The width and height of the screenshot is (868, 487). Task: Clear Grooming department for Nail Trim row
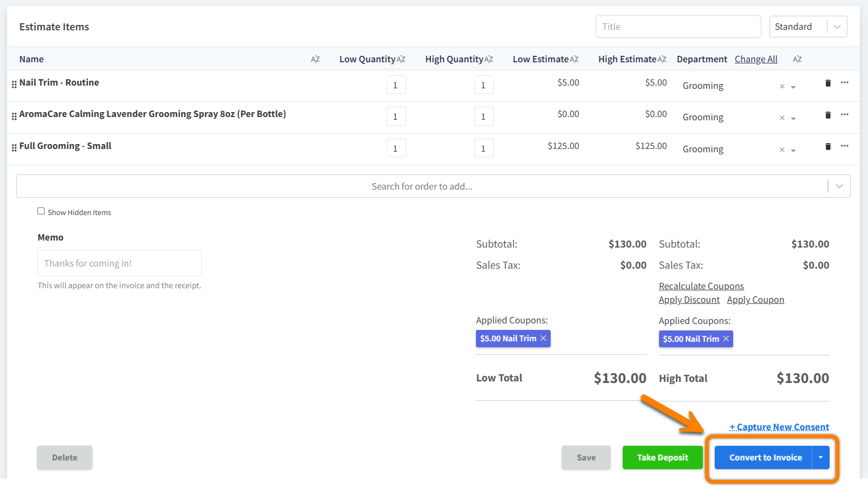pyautogui.click(x=782, y=87)
